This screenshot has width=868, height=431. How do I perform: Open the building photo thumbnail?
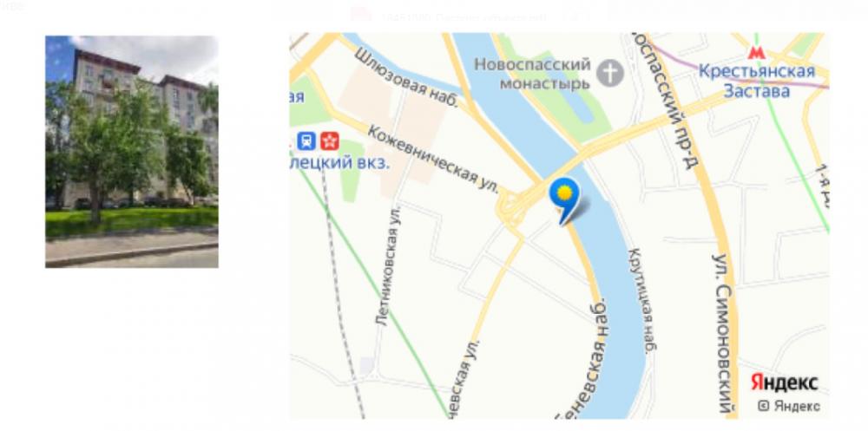pos(132,152)
